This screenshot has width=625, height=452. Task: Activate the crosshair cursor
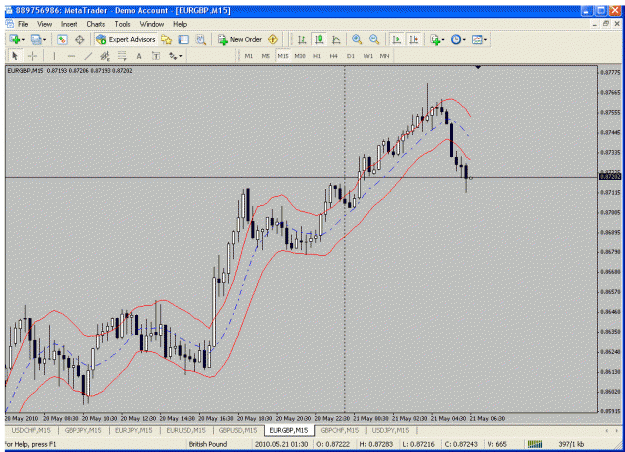33,56
